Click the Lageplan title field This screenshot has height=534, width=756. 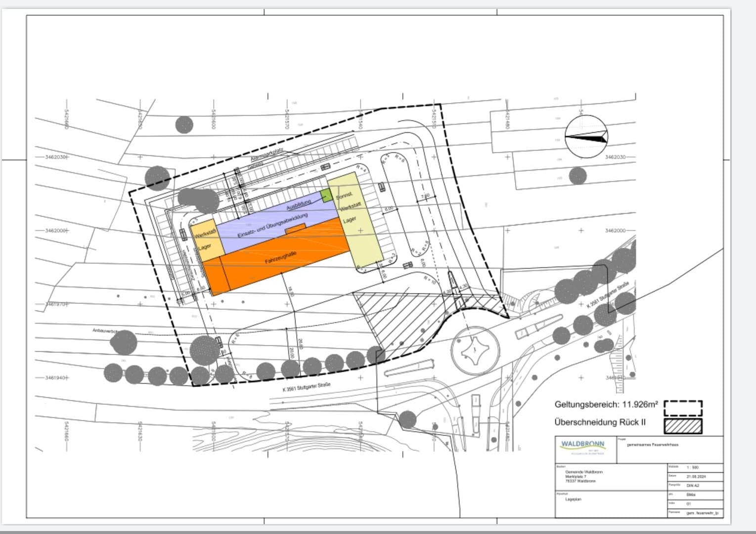click(574, 499)
